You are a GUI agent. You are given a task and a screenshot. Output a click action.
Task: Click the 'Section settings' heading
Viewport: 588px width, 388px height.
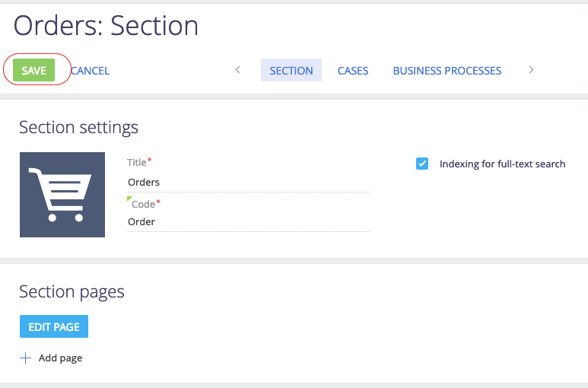click(x=78, y=127)
